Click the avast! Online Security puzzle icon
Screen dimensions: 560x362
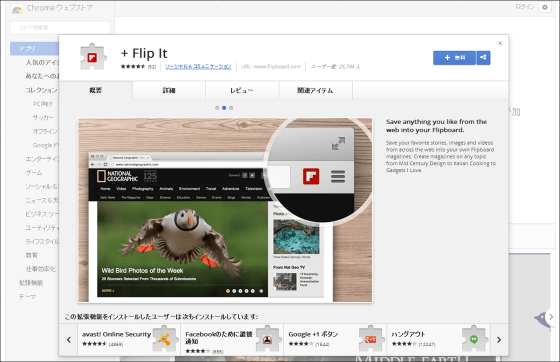pos(165,338)
